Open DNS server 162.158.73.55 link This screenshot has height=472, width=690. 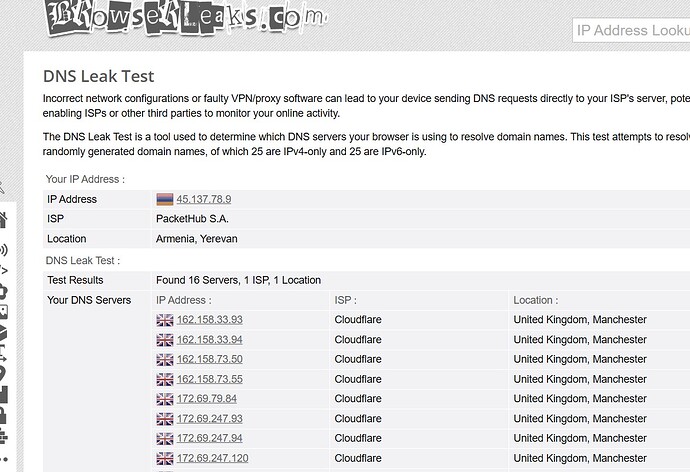coord(209,379)
